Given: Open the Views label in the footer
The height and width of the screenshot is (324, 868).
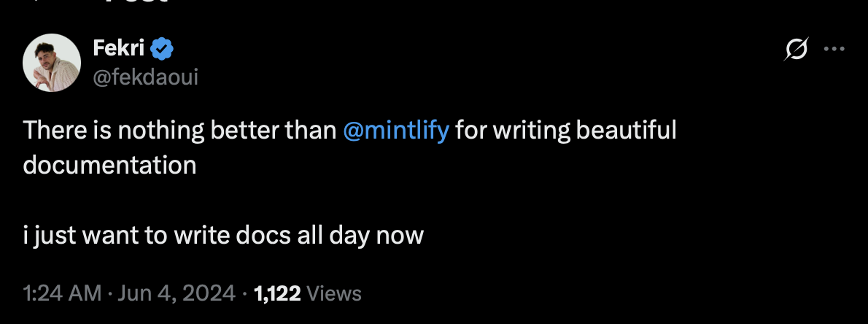Looking at the screenshot, I should click(334, 294).
